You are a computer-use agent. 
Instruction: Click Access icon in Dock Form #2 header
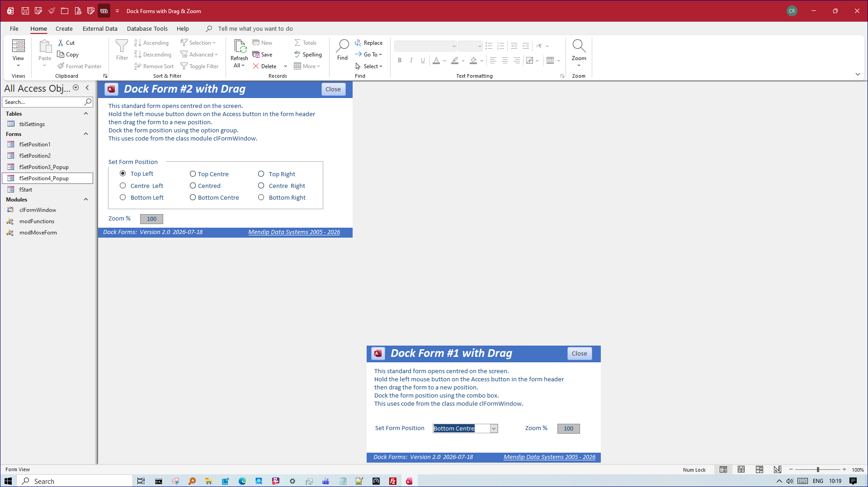pos(111,89)
